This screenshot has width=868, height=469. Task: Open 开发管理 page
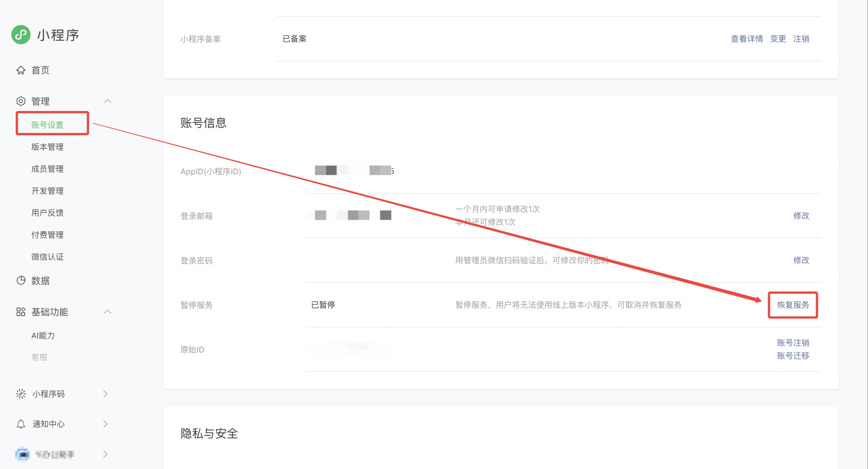(47, 190)
